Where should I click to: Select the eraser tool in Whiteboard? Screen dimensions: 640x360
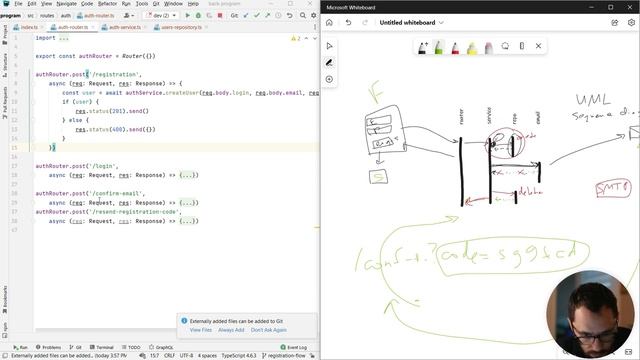(489, 47)
